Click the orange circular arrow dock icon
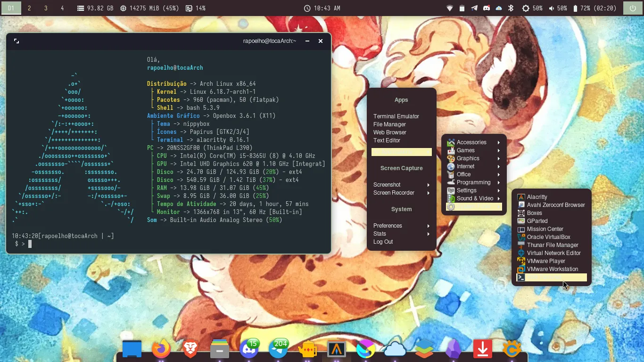Viewport: 644px width, 362px height. point(512,349)
